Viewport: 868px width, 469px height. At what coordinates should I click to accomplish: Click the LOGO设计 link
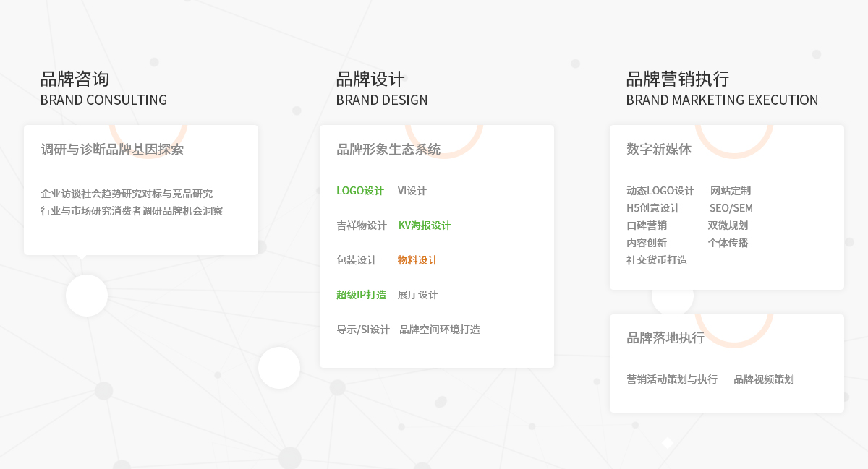pos(359,191)
